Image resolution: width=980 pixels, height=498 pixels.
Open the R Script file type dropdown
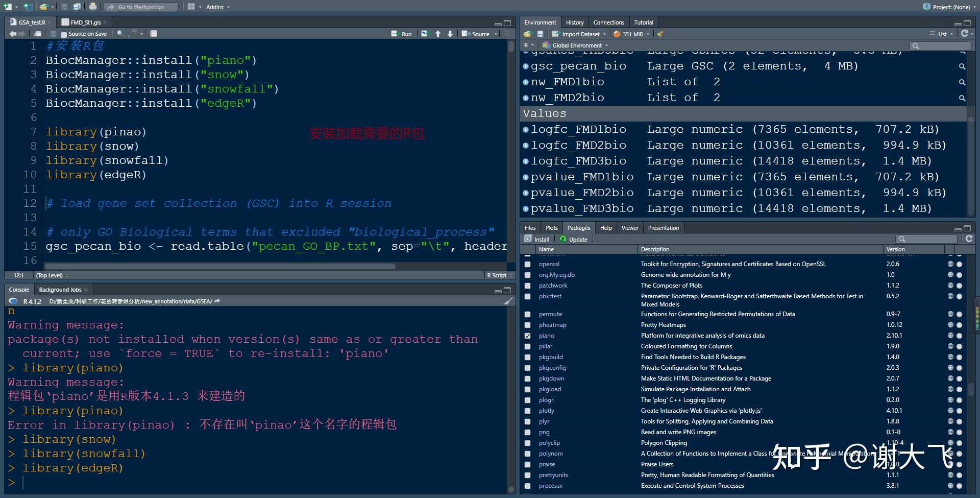coord(499,275)
